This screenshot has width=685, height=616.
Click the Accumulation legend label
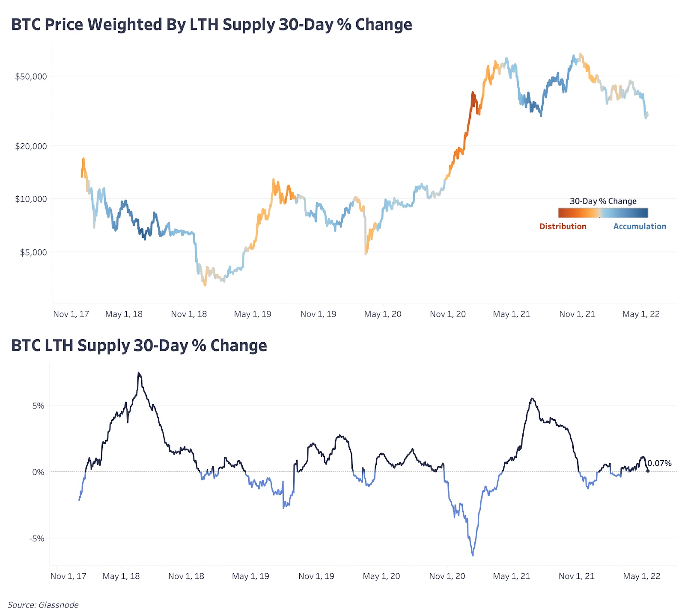[640, 227]
